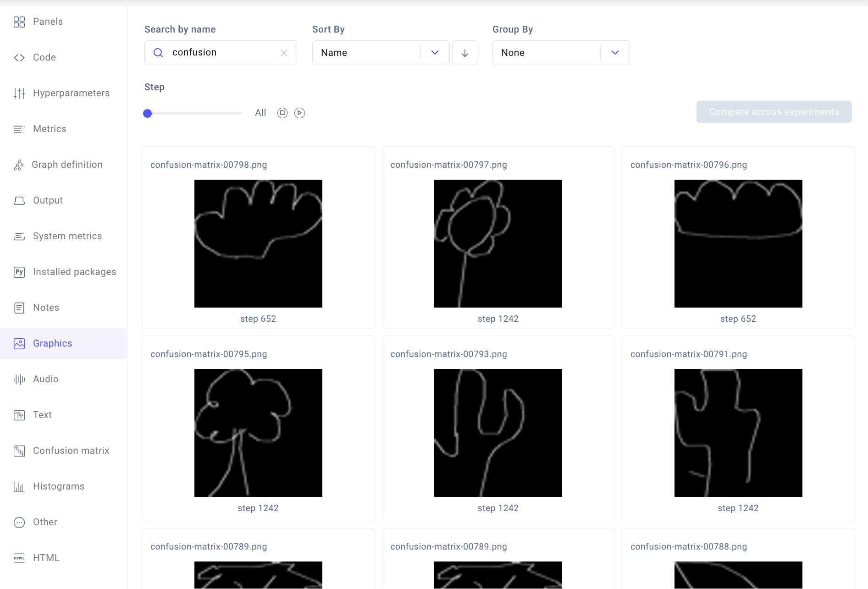868x589 pixels.
Task: Check the Installed packages list
Action: [74, 272]
